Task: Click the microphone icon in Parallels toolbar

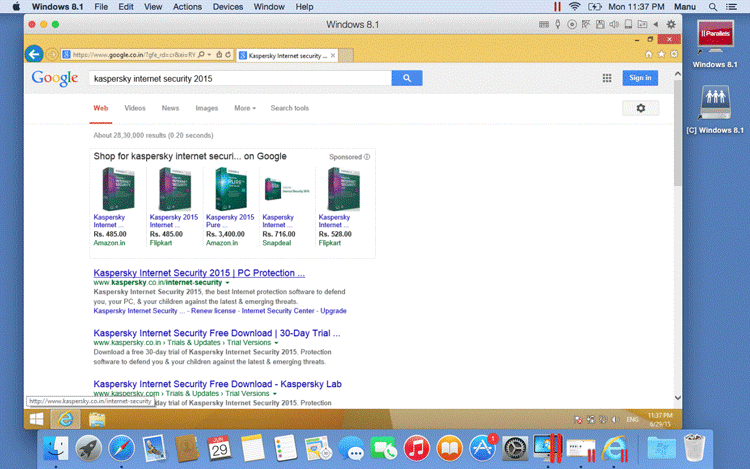Action: 558,24
